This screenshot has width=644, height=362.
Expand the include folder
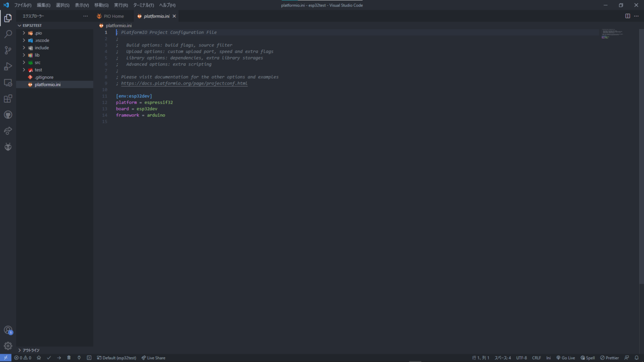24,48
